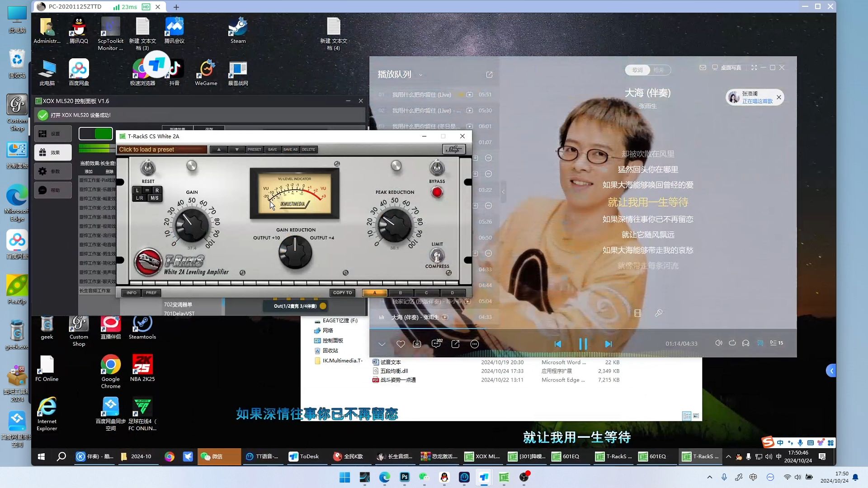The height and width of the screenshot is (488, 868).
Task: Click the COMPRESS button on compressor
Action: pyautogui.click(x=436, y=256)
